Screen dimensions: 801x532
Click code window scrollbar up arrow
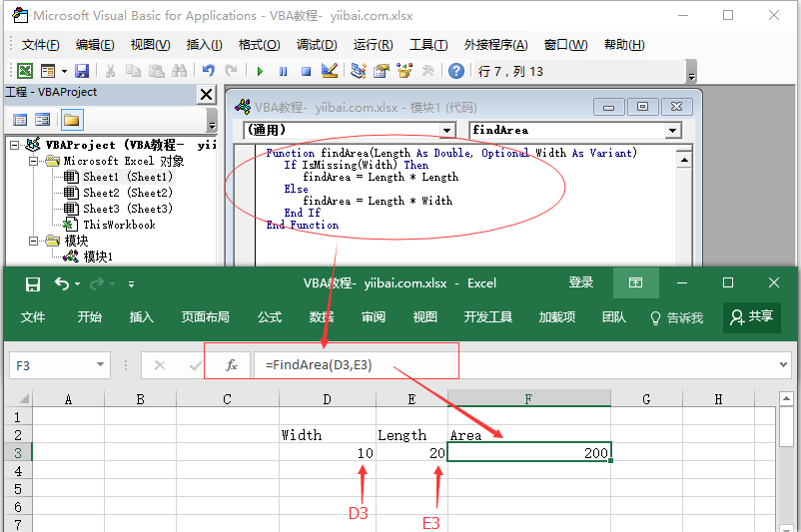684,161
